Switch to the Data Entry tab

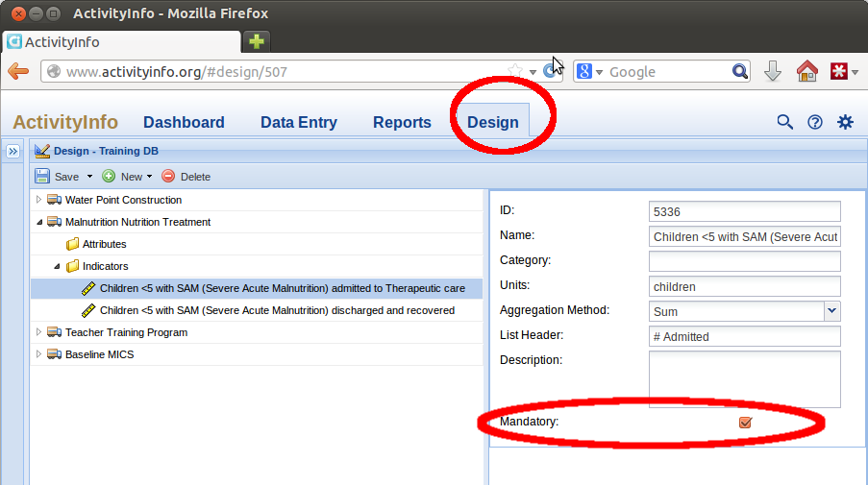(x=299, y=122)
